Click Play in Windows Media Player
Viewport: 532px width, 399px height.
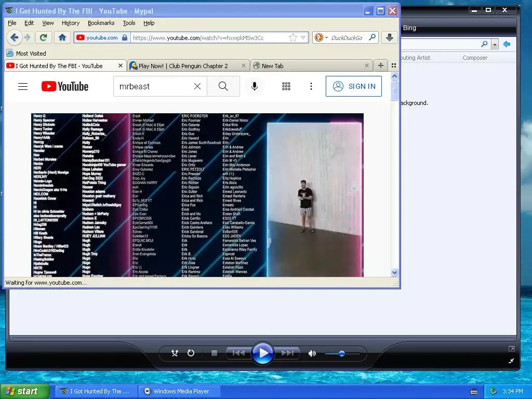tap(262, 353)
